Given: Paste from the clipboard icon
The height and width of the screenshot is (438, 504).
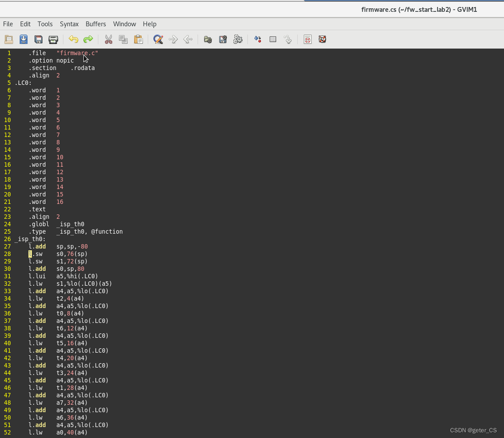Looking at the screenshot, I should pos(138,39).
